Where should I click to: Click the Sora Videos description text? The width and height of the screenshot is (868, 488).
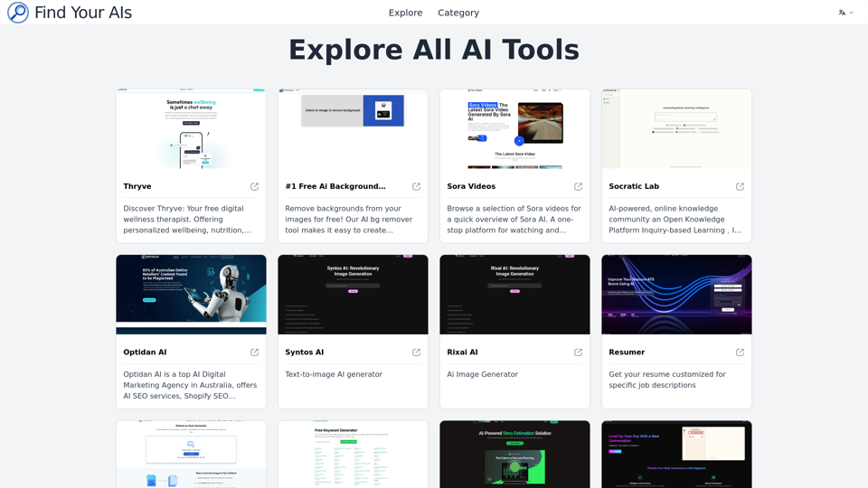514,219
